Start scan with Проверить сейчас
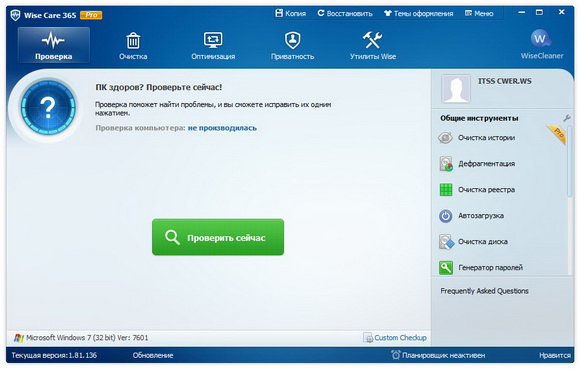The height and width of the screenshot is (369, 580). pos(218,237)
